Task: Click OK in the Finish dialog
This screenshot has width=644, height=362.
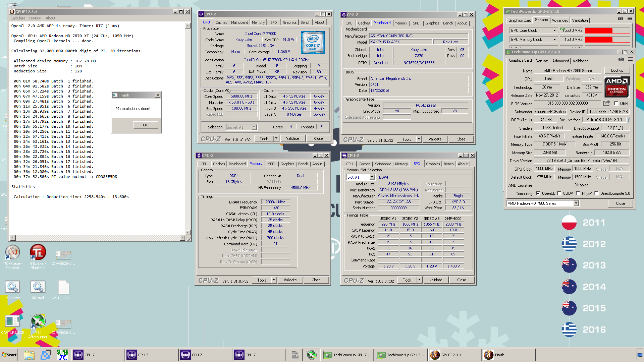Action: click(x=145, y=125)
